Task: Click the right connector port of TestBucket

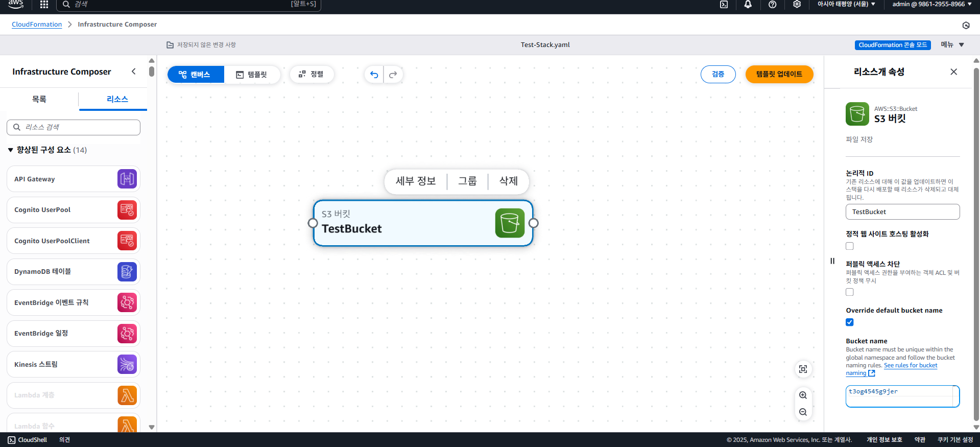Action: [533, 223]
